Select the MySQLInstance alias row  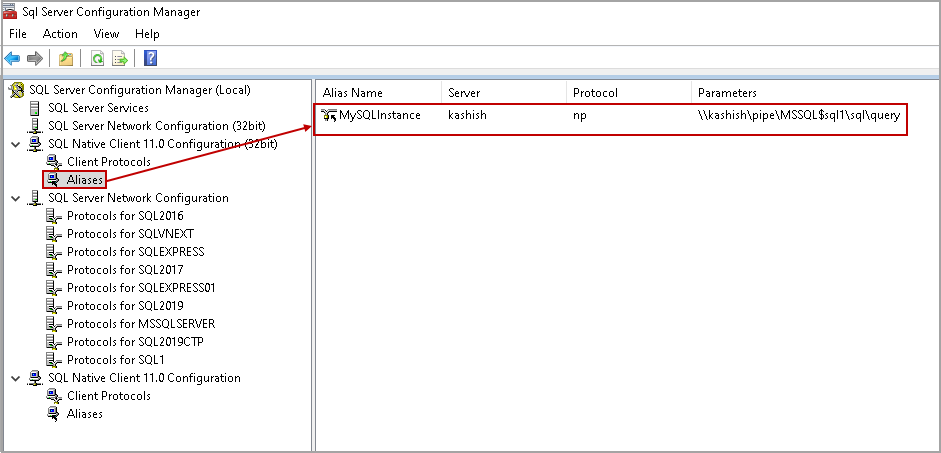coord(610,115)
